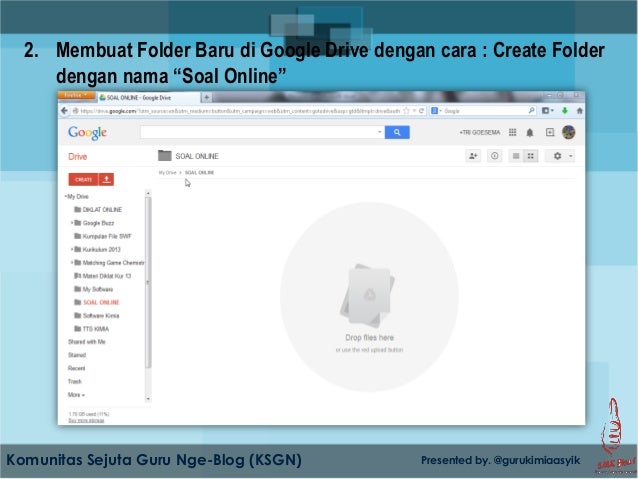Image resolution: width=638 pixels, height=479 pixels.
Task: Expand the Matching Game Chemistry folder
Action: point(72,262)
